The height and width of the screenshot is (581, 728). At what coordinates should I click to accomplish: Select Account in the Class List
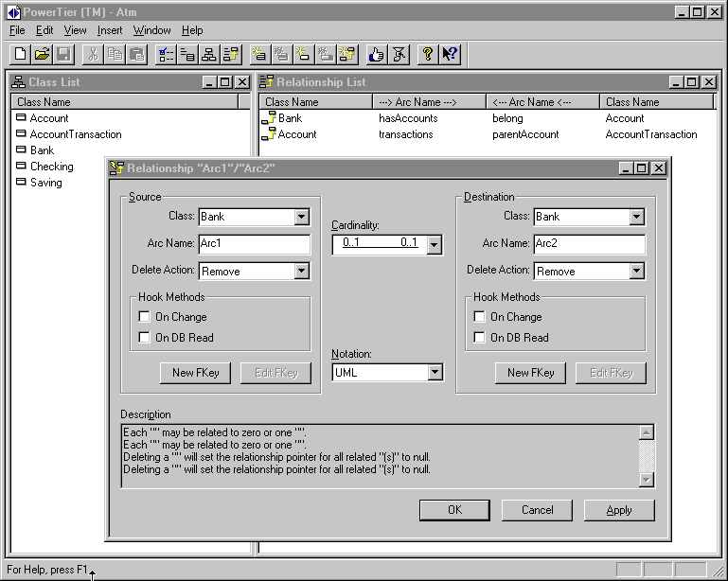(48, 118)
